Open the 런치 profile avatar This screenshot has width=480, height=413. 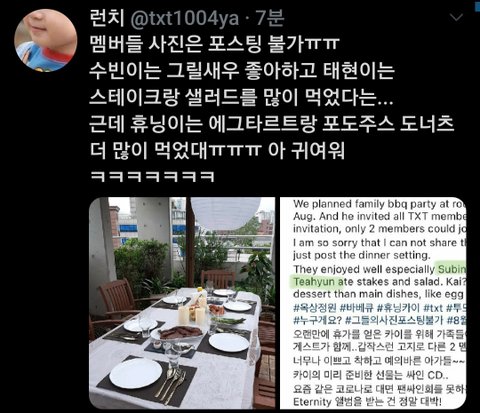(46, 40)
